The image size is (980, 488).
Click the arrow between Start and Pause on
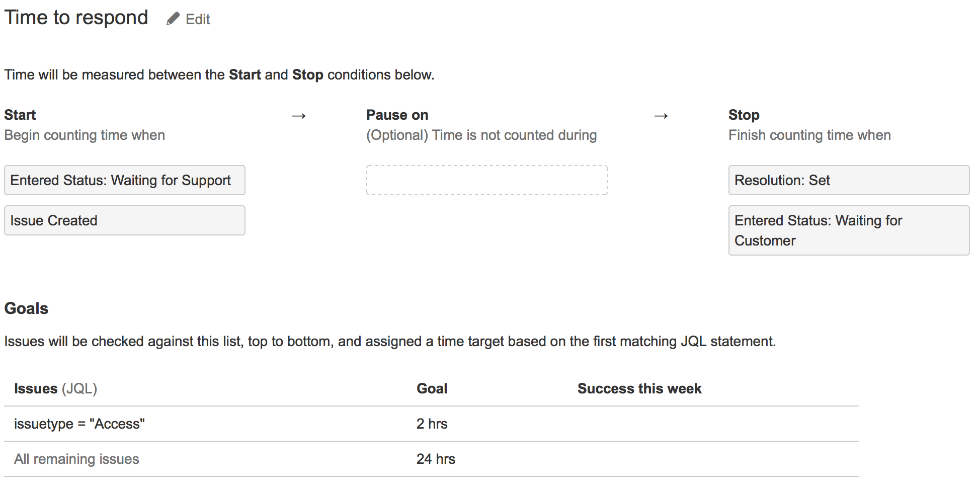pos(299,115)
